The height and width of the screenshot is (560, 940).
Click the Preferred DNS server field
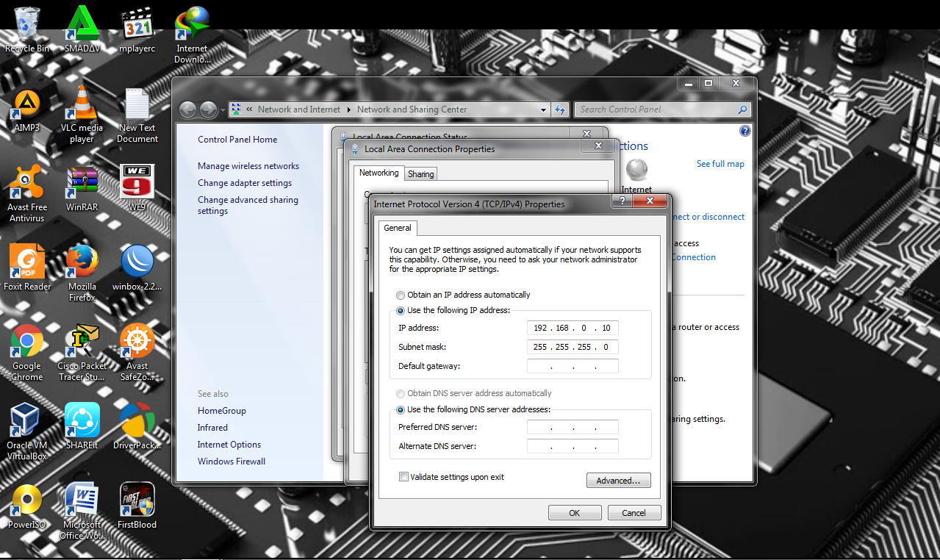coord(573,427)
